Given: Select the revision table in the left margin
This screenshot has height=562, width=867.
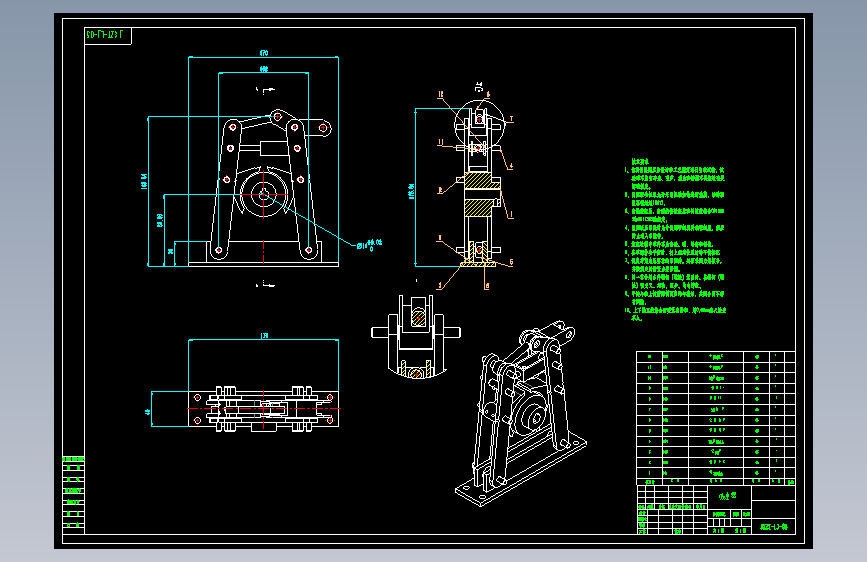Looking at the screenshot, I should pyautogui.click(x=74, y=495).
